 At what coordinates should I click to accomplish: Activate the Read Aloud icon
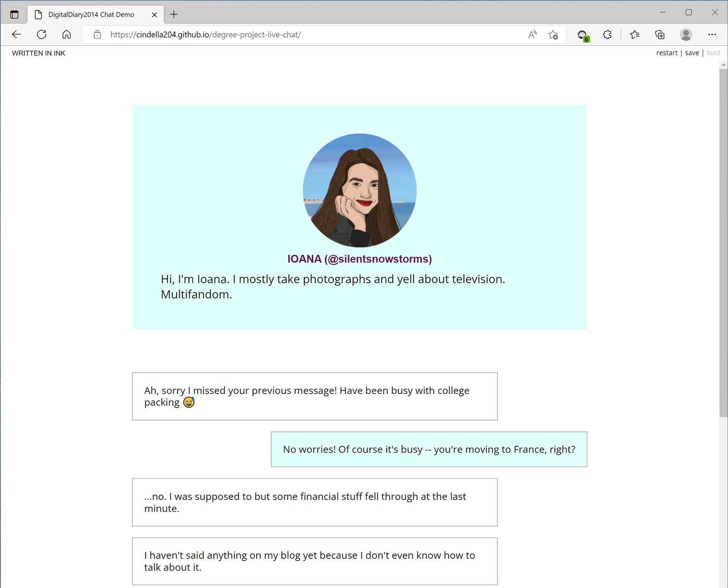pos(532,34)
